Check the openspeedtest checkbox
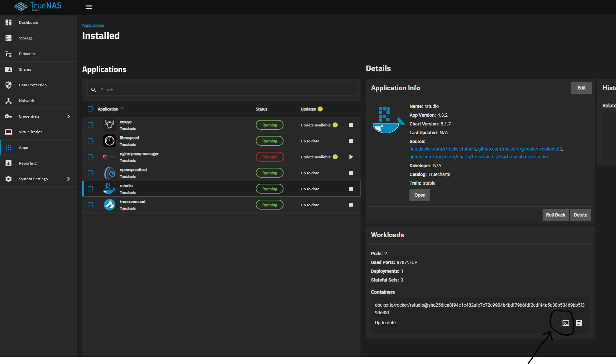 coord(90,173)
